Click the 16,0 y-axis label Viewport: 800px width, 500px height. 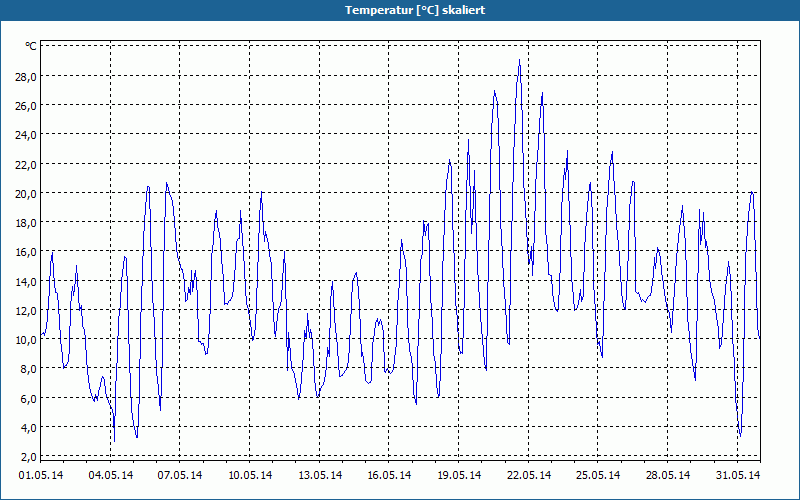[x=26, y=252]
